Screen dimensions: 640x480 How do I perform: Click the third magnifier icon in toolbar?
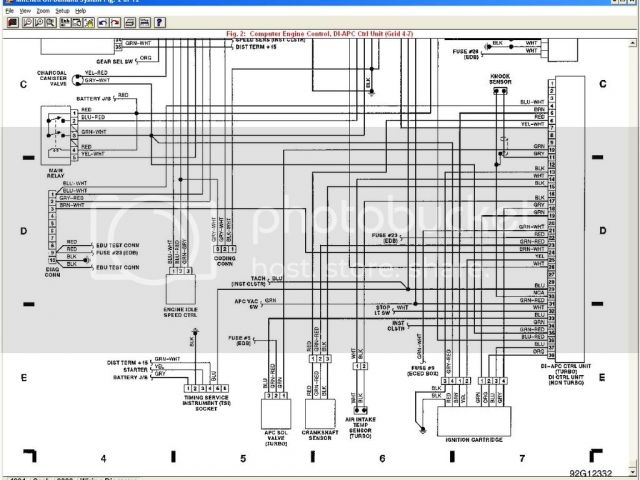(51, 23)
